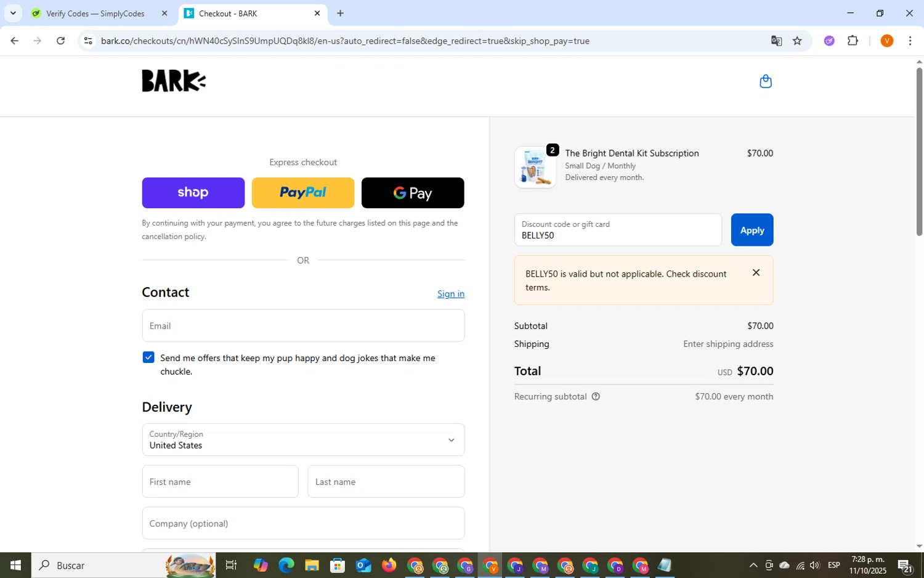Click the "Small Dog / Monthly" text
924x578 pixels.
pyautogui.click(x=601, y=166)
